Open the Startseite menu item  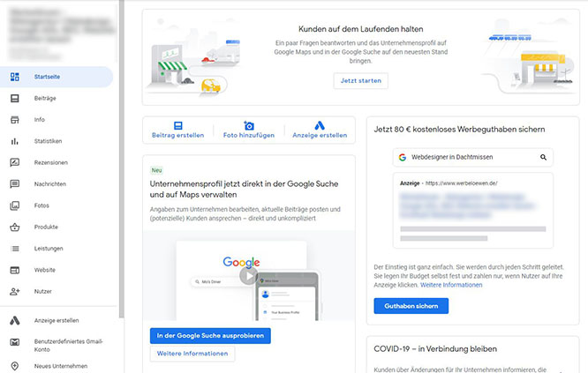57,77
